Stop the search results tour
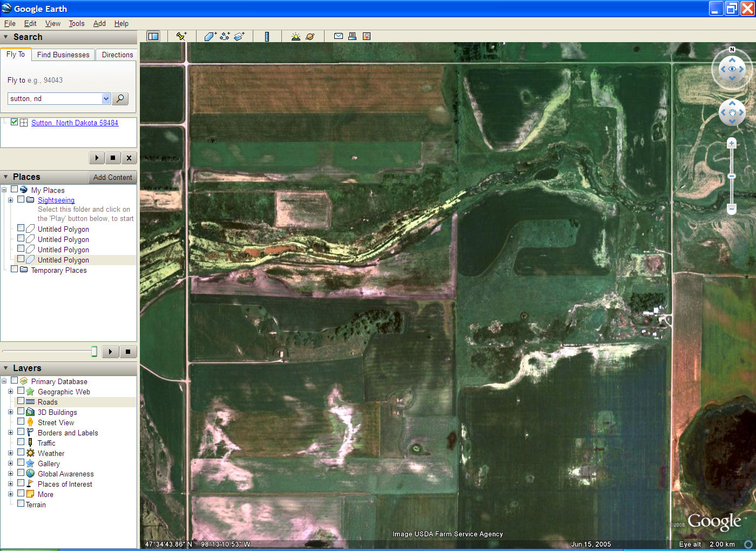 coord(113,158)
